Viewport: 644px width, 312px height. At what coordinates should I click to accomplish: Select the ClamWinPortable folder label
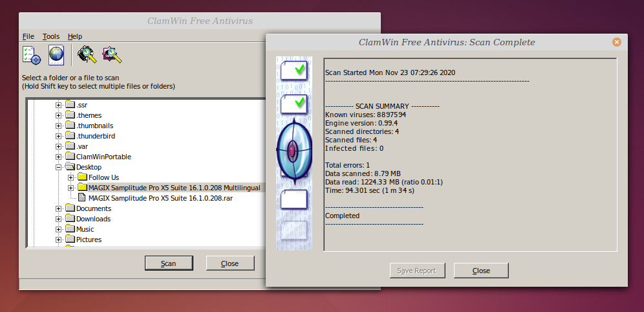click(x=104, y=157)
